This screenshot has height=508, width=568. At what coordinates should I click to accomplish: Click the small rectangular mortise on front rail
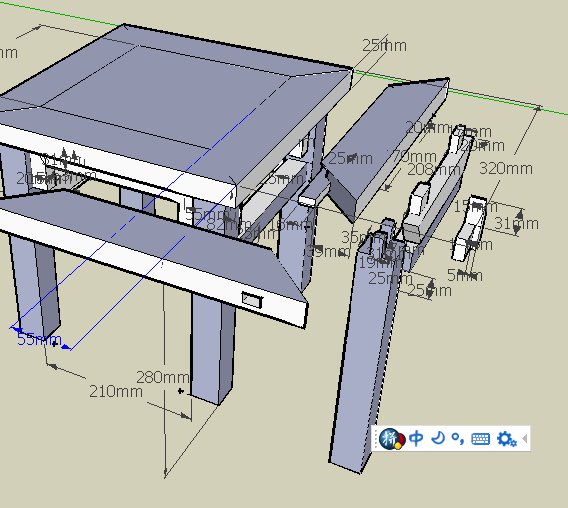[x=252, y=300]
